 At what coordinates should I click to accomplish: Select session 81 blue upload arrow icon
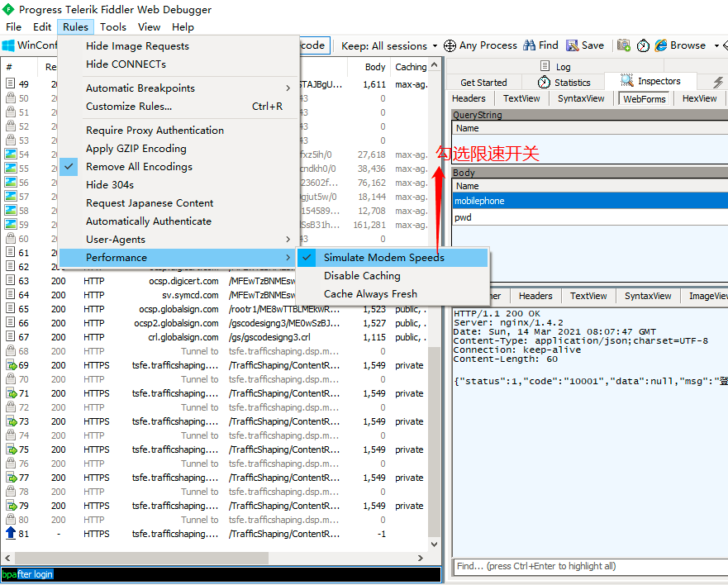(x=10, y=533)
